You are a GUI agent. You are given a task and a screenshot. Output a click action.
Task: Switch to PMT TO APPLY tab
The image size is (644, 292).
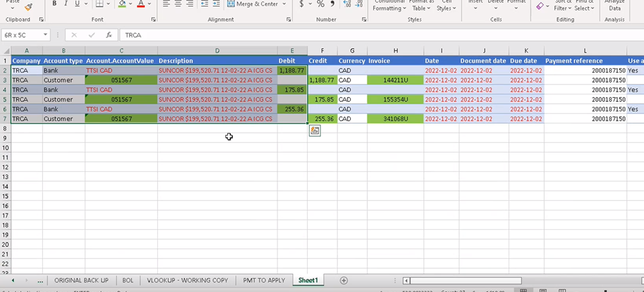[264, 281]
